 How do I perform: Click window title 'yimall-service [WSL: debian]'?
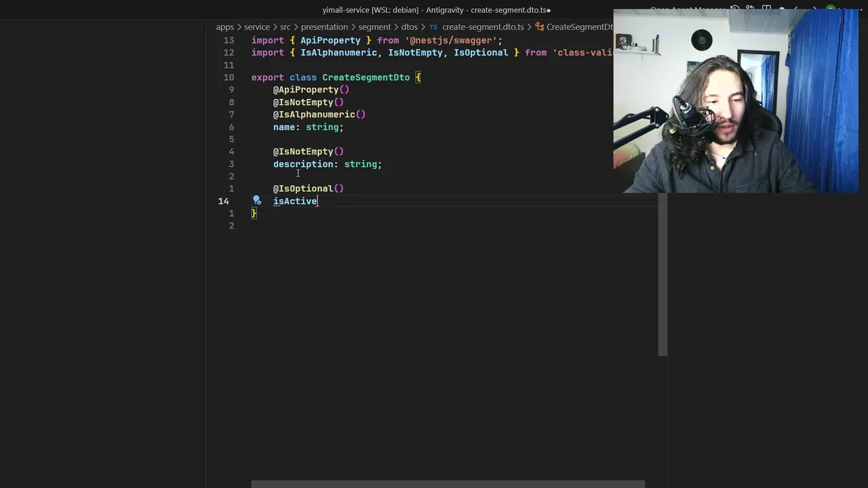click(x=371, y=10)
